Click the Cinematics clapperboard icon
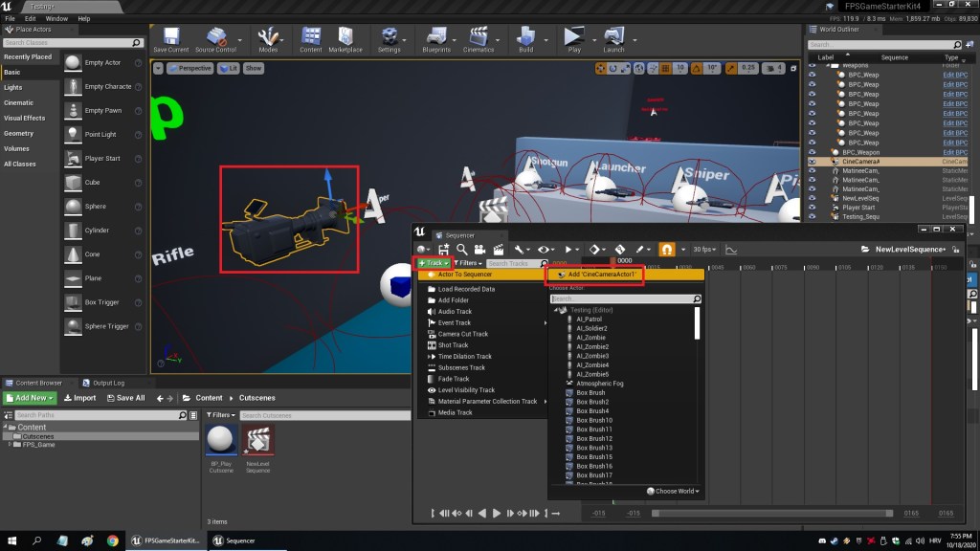This screenshot has height=551, width=980. pyautogui.click(x=479, y=37)
